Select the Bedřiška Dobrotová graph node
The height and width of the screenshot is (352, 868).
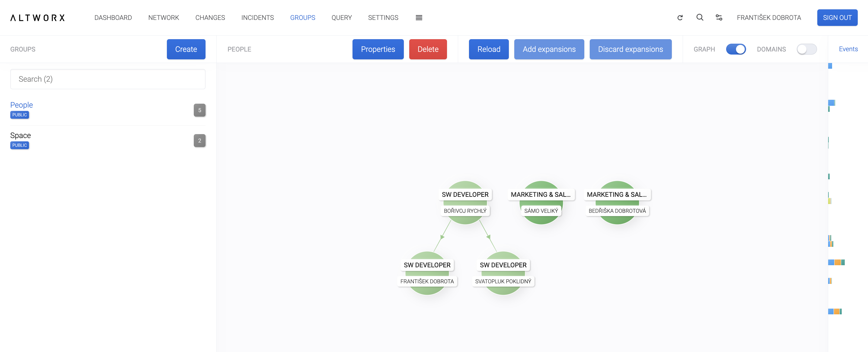[x=617, y=203]
